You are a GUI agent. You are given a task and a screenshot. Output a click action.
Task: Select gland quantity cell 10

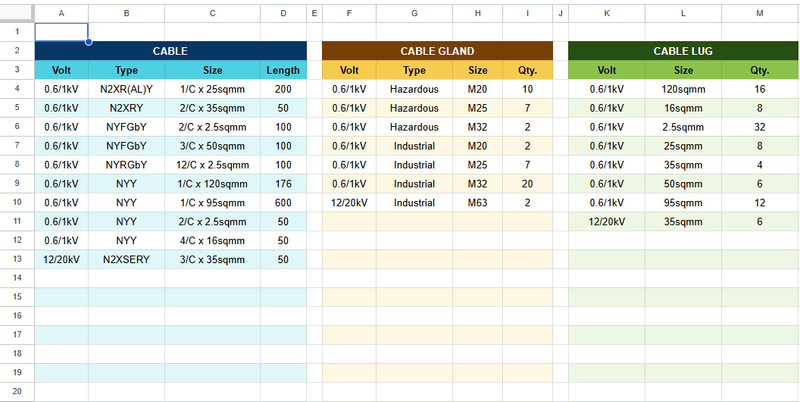point(528,89)
